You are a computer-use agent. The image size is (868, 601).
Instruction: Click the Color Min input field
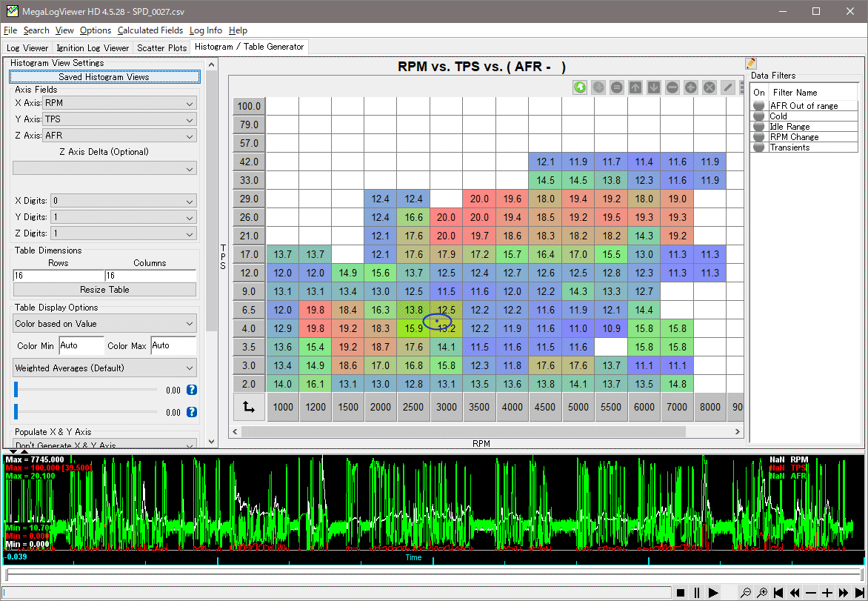pyautogui.click(x=81, y=345)
